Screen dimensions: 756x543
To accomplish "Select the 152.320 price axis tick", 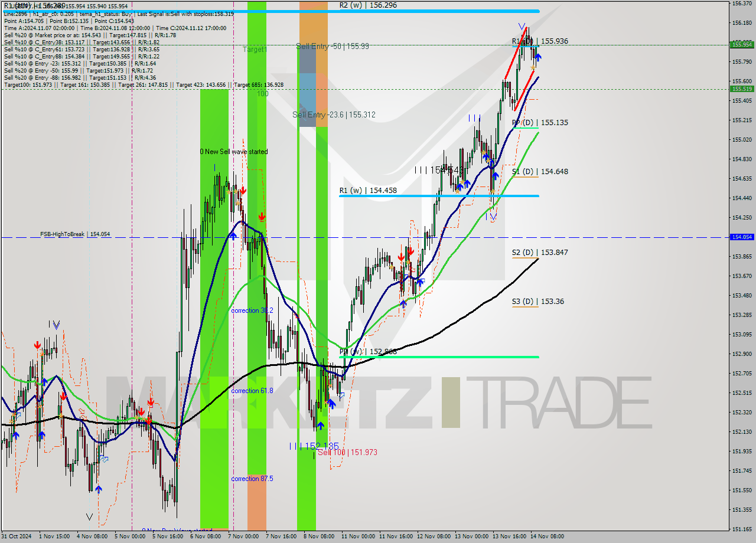I will point(742,413).
